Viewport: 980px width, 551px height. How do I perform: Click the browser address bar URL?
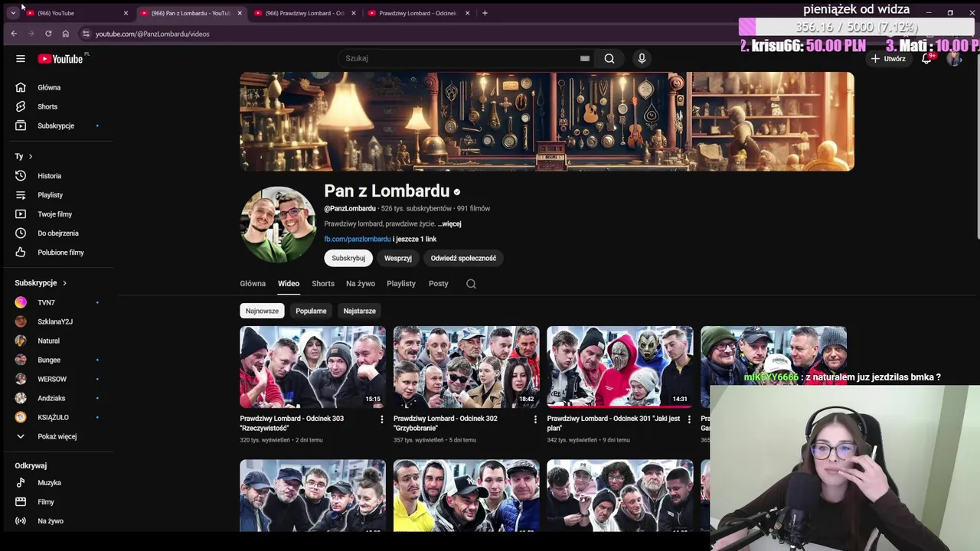(x=152, y=34)
